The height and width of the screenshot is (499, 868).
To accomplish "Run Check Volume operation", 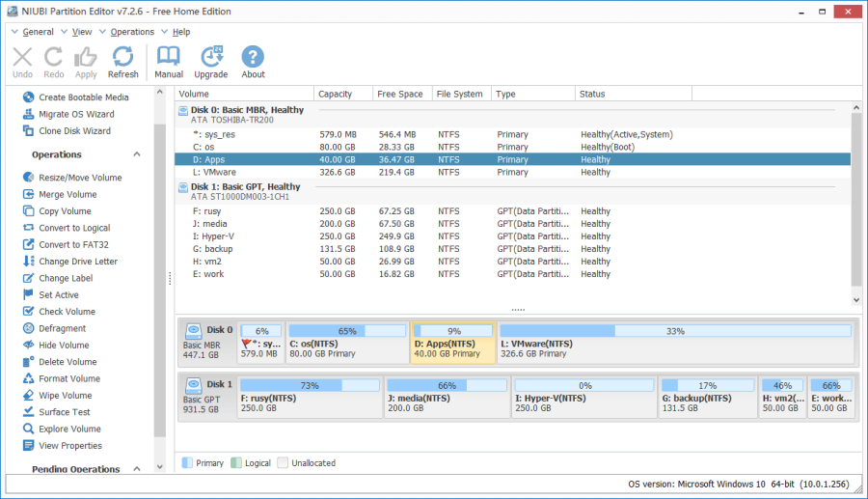I will [x=59, y=311].
